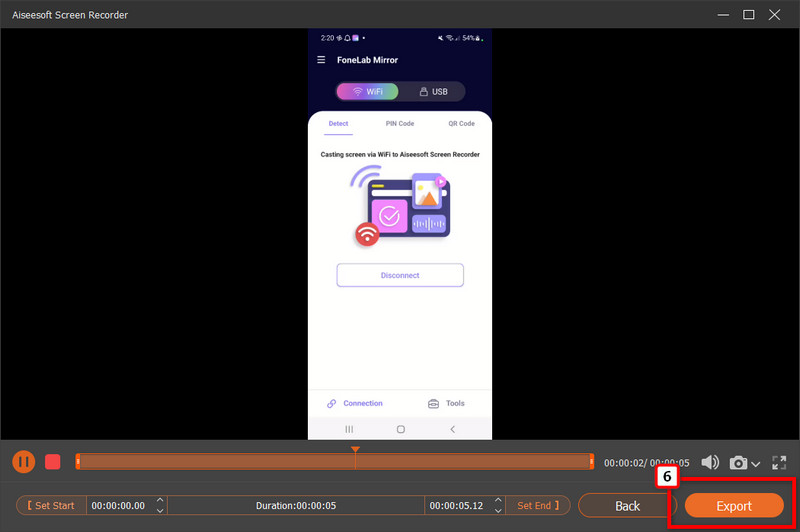Click the timeline trim bar

point(335,462)
